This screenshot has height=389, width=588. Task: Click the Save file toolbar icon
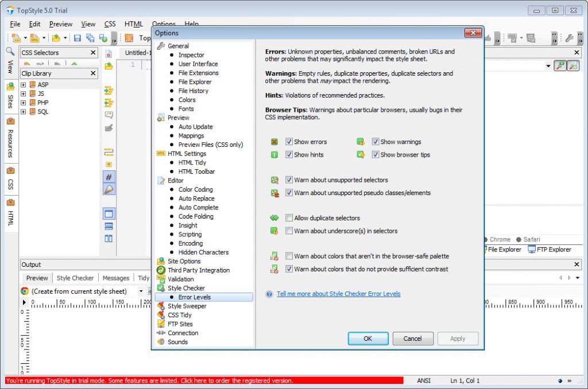78,38
